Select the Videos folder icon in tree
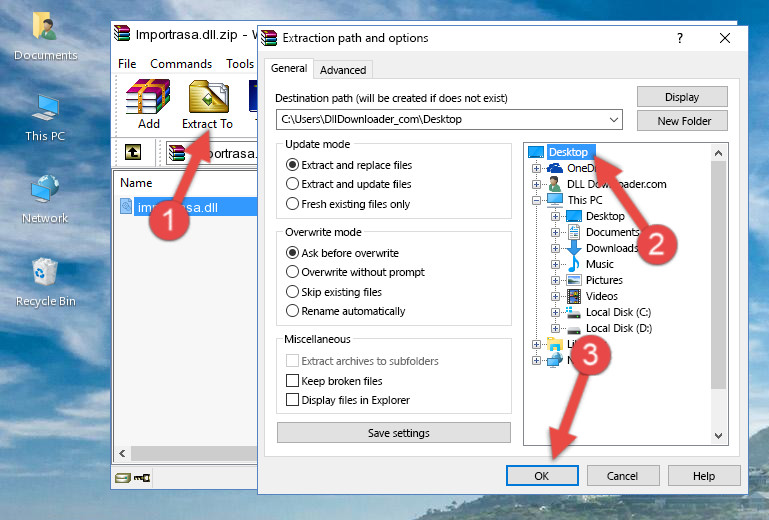 pyautogui.click(x=574, y=296)
